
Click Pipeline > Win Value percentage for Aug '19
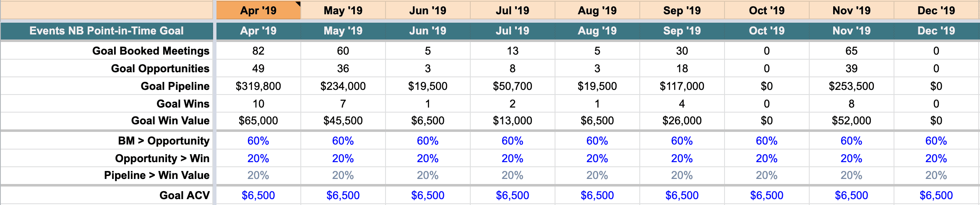tap(597, 175)
